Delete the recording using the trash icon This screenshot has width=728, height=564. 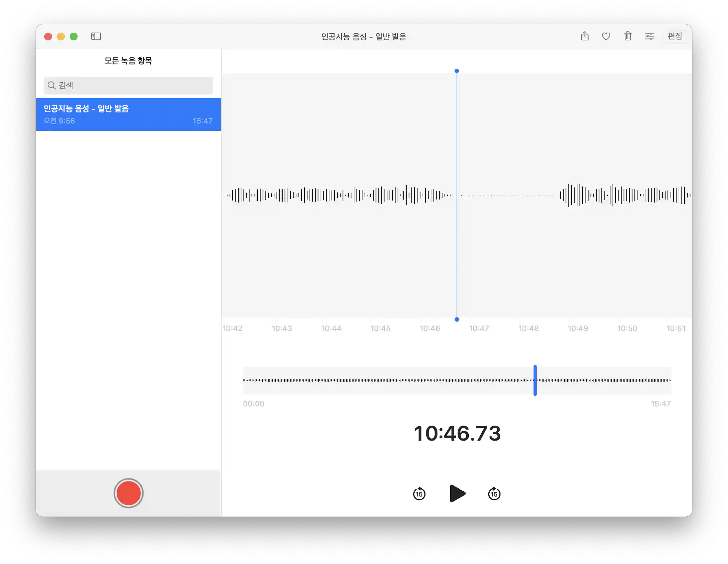[628, 36]
